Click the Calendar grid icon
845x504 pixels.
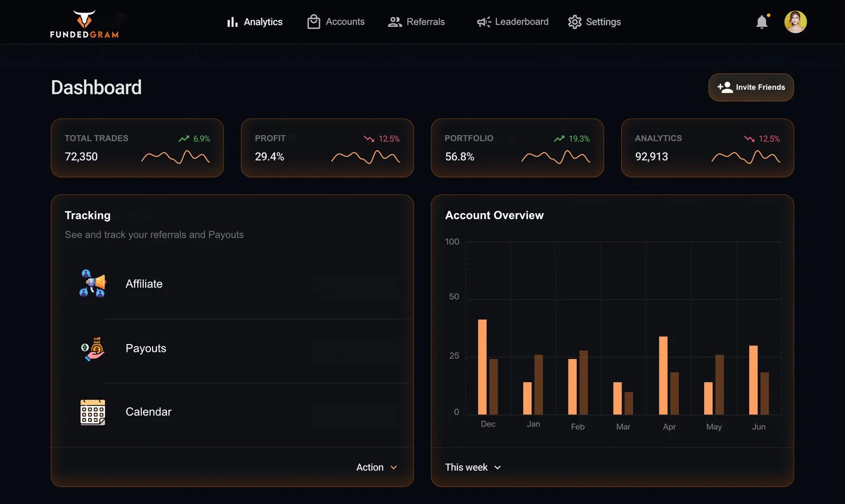[x=93, y=412]
